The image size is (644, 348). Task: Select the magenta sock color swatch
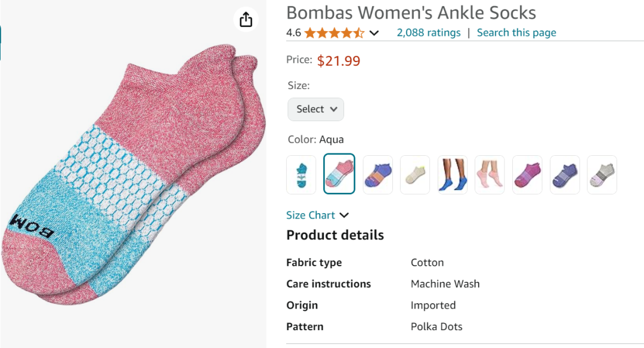[x=527, y=175]
